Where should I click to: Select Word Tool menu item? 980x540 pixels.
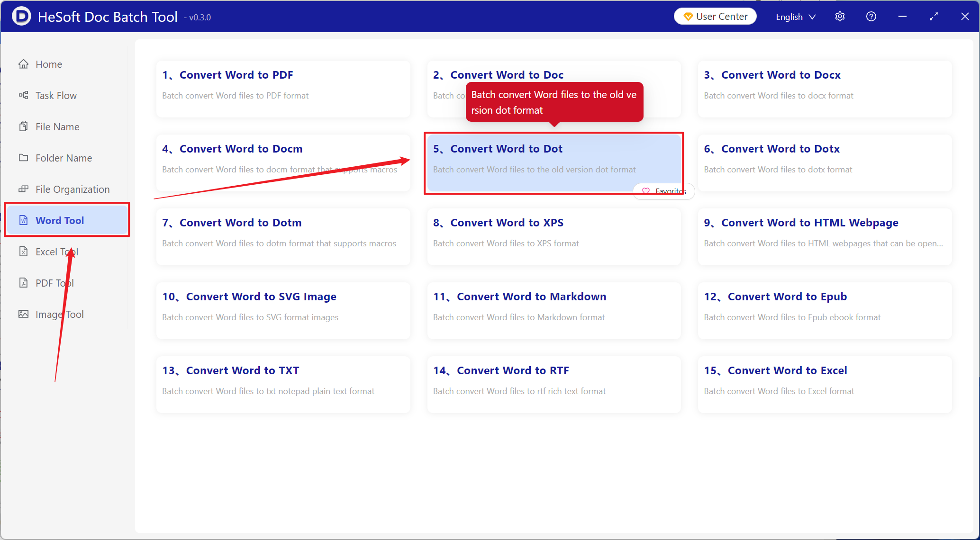(x=67, y=220)
